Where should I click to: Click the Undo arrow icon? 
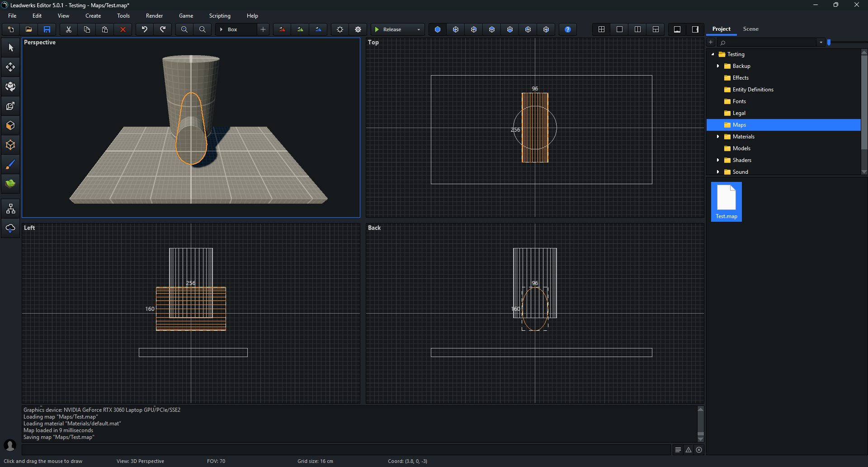click(x=145, y=29)
